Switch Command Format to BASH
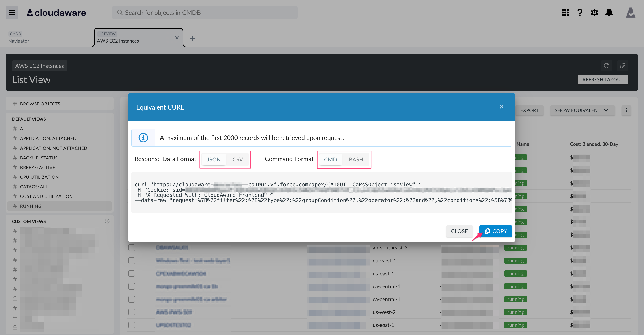The width and height of the screenshot is (644, 335). pos(356,159)
